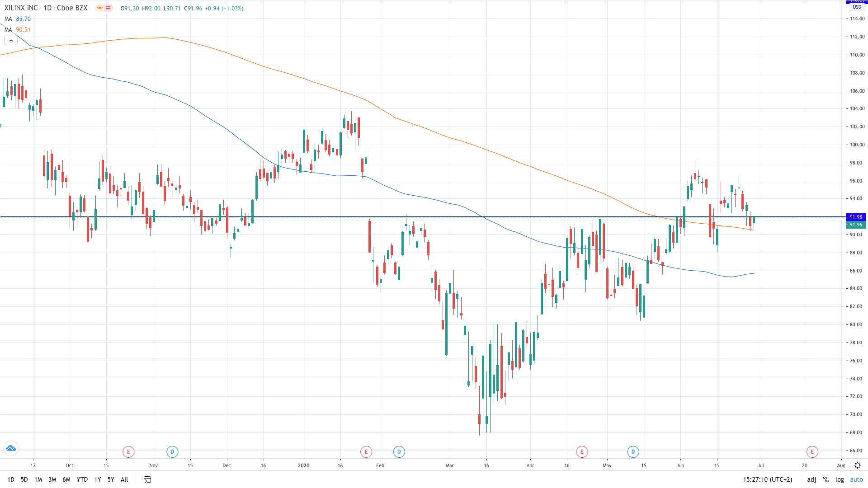
Task: Click the blue MA 85.70 indicator legend
Action: [18, 19]
